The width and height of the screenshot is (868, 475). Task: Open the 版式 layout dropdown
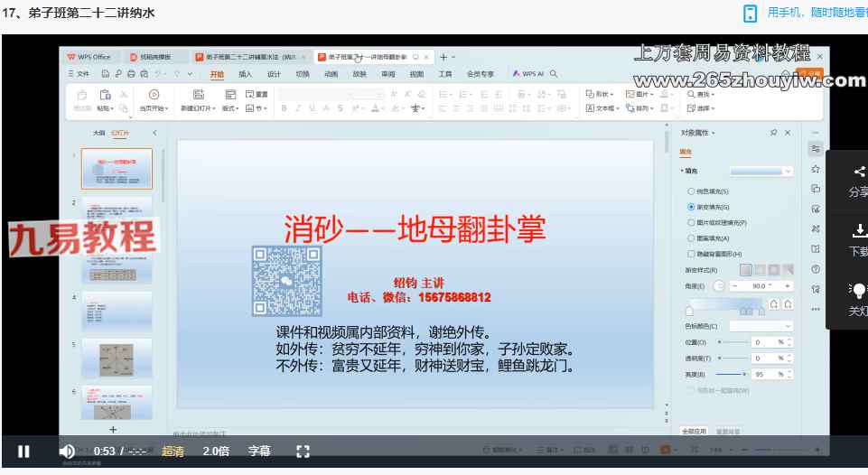pos(230,108)
